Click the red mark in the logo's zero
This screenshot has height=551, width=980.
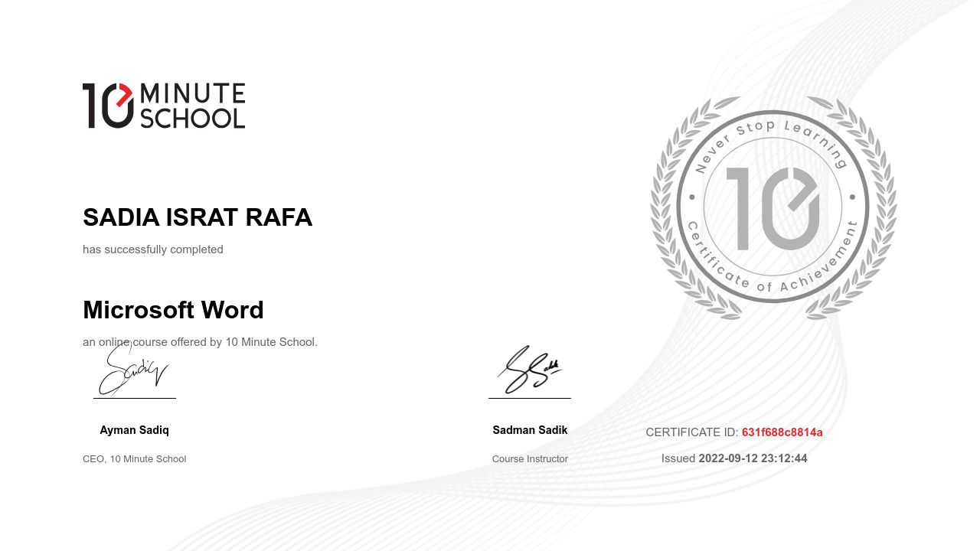coord(125,93)
